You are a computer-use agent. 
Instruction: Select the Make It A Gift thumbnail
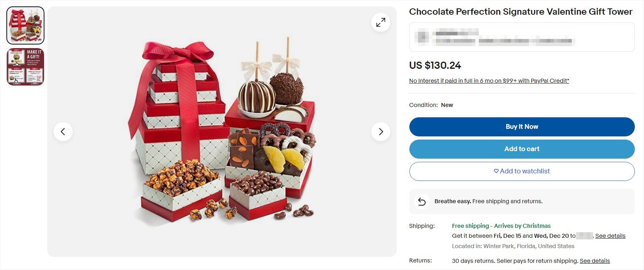(25, 66)
